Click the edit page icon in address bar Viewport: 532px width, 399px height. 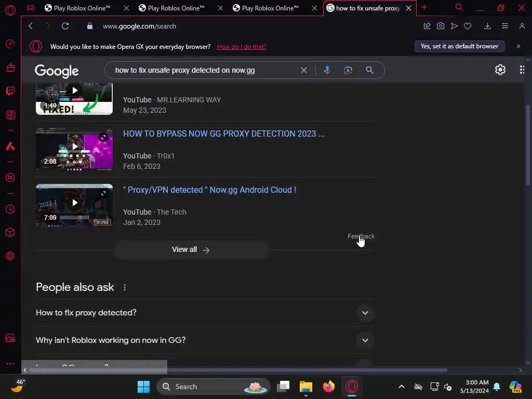coord(427,26)
